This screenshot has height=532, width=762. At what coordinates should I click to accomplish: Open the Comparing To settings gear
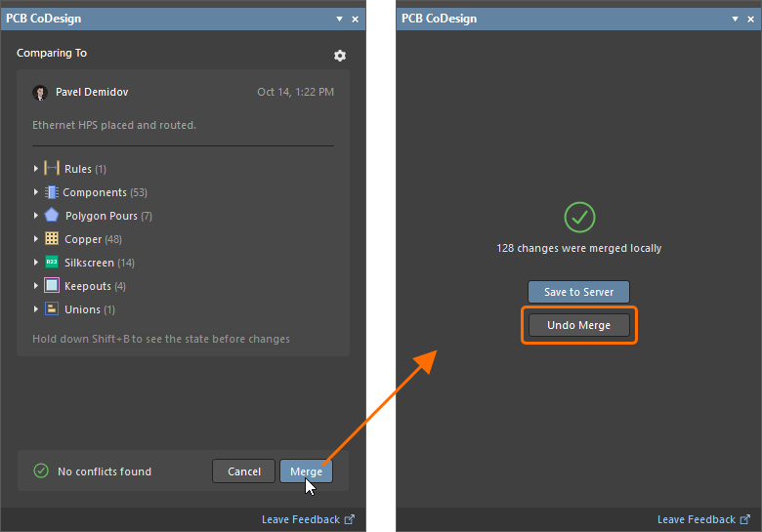pyautogui.click(x=340, y=56)
